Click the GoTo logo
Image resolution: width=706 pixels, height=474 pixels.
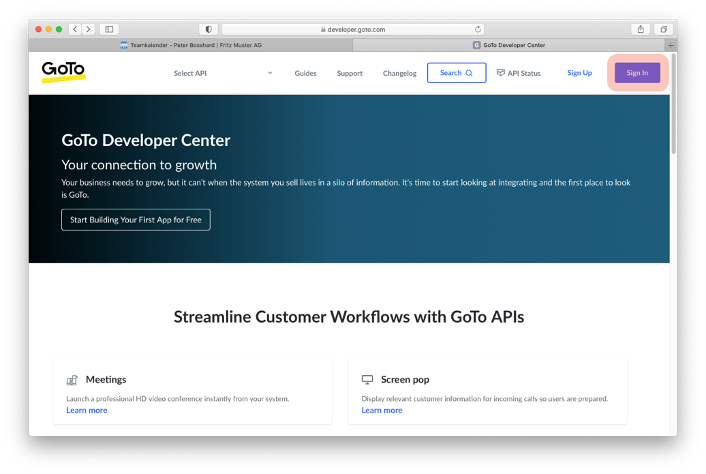pos(63,72)
